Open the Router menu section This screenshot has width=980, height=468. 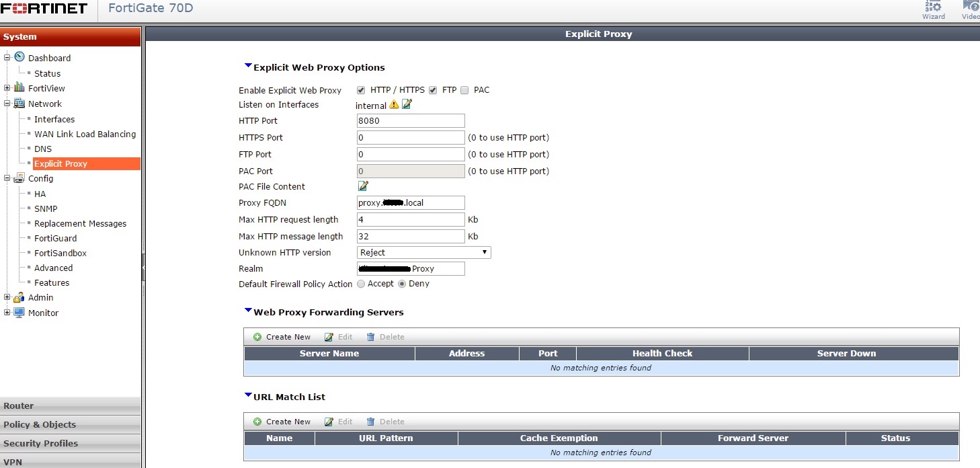coord(71,405)
